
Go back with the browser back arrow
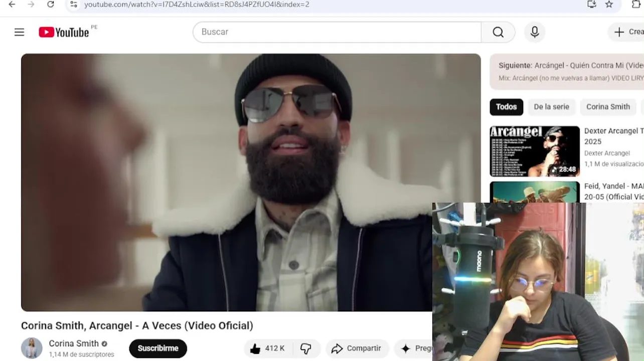coord(12,5)
